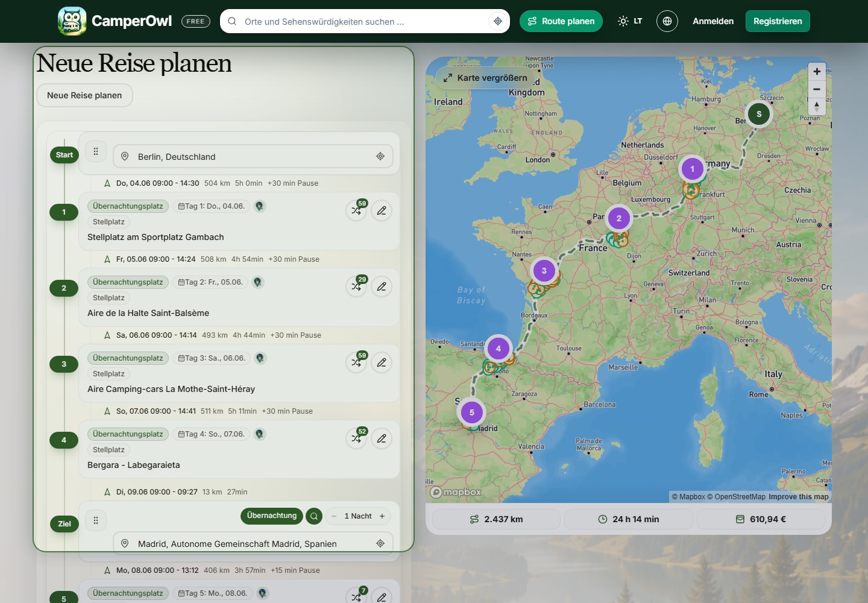Click the FREE plan badge
The width and height of the screenshot is (868, 603).
195,21
